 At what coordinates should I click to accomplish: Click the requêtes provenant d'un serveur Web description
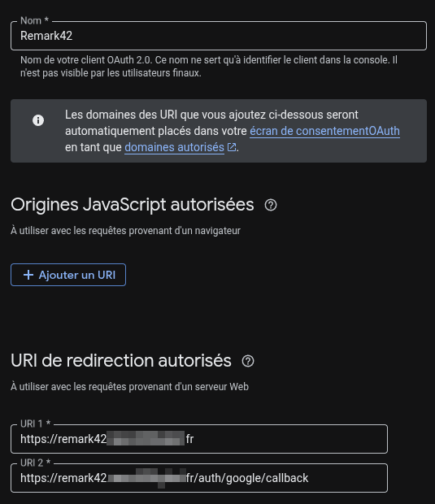129,387
